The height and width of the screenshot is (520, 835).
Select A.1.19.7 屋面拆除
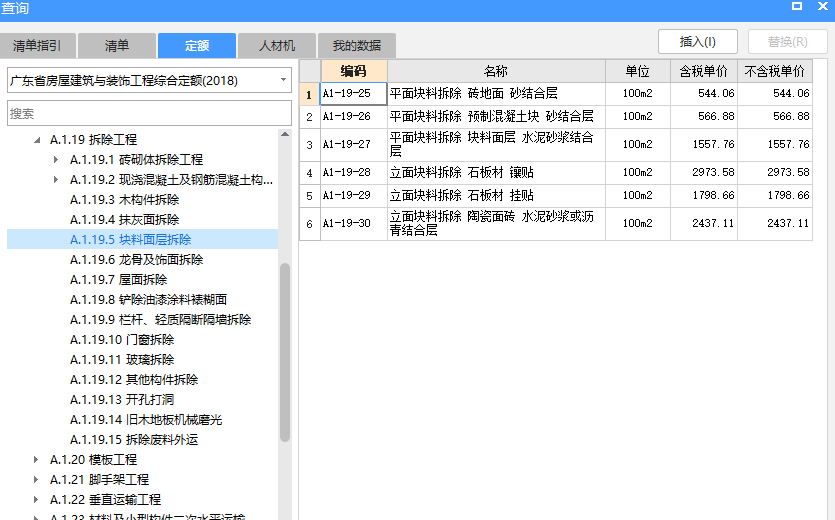click(x=118, y=280)
